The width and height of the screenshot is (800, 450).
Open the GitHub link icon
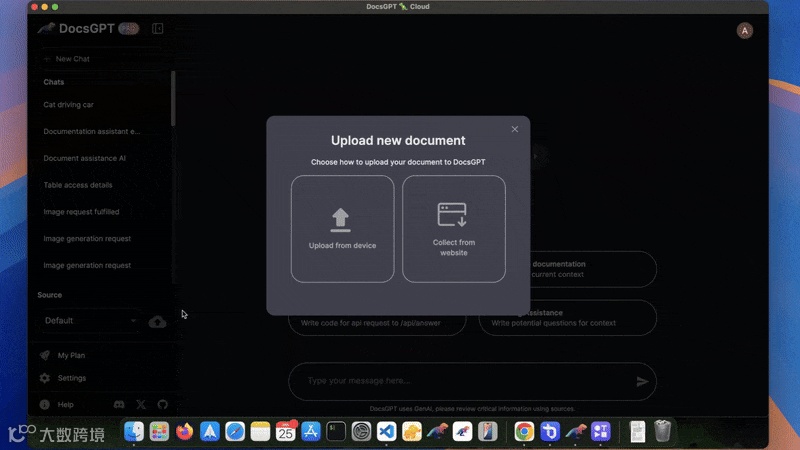click(x=162, y=405)
